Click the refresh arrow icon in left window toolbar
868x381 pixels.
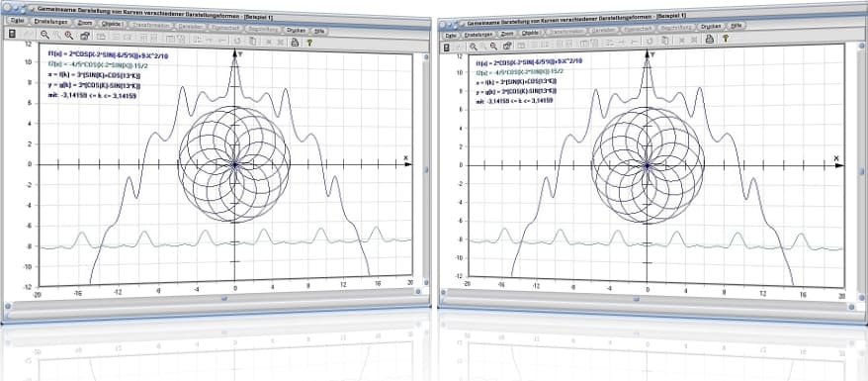point(237,41)
